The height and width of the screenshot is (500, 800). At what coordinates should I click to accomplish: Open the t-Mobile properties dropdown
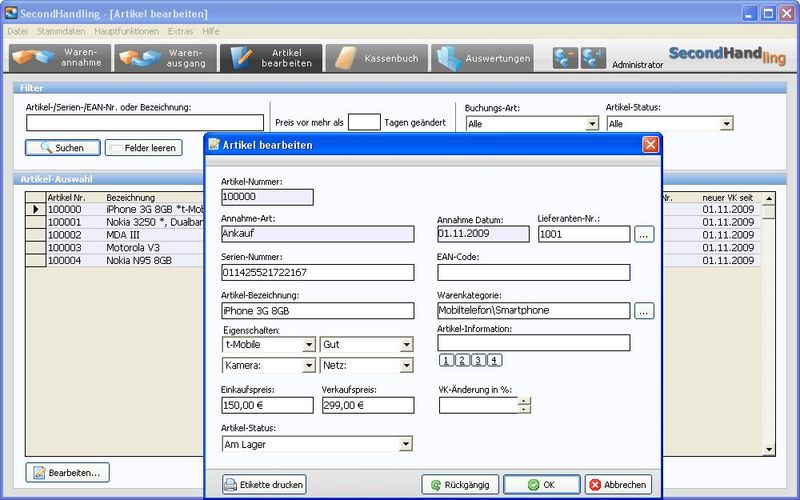(x=309, y=345)
